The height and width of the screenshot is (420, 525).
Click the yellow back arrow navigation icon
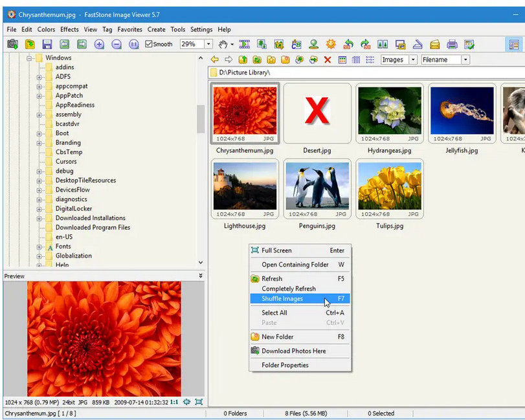click(x=215, y=60)
